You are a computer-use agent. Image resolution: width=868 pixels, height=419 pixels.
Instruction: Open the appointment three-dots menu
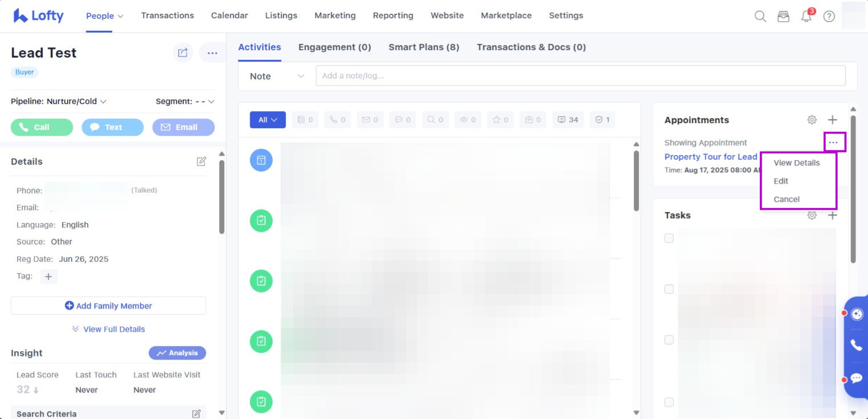(834, 142)
